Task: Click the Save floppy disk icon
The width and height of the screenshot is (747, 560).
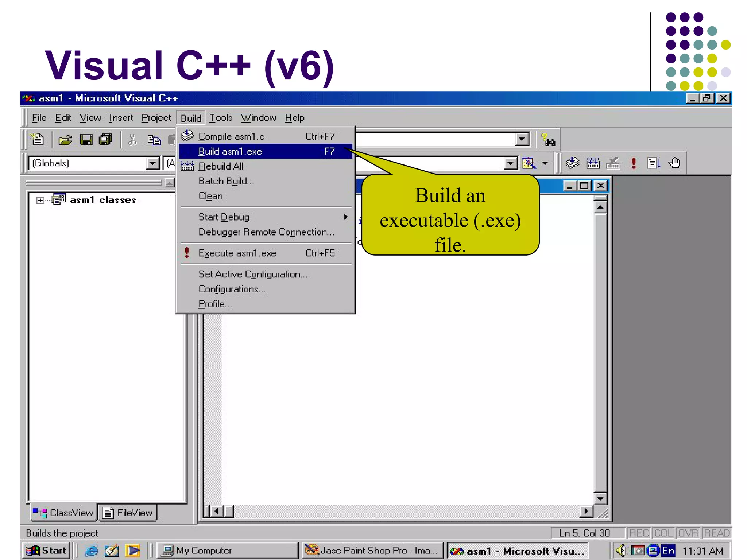Action: pos(86,140)
